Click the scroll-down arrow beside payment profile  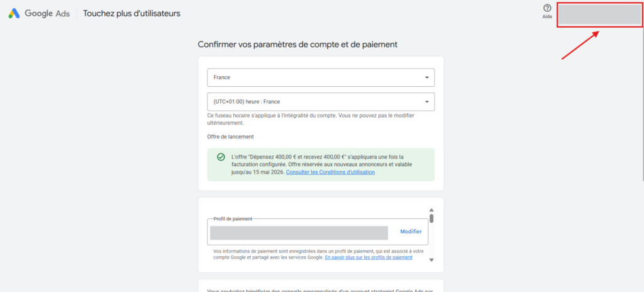431,259
